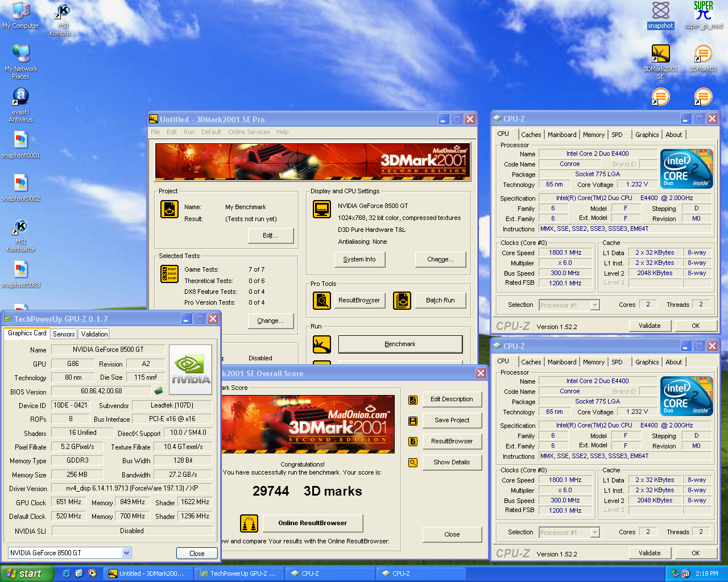
Task: Click the display settings monitor icon
Action: point(322,209)
